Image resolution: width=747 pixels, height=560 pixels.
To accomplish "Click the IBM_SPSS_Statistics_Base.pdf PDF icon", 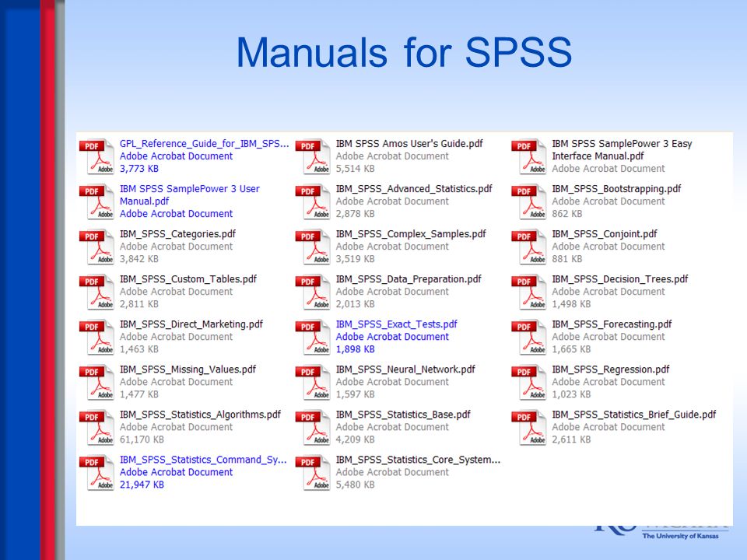I will pyautogui.click(x=313, y=427).
